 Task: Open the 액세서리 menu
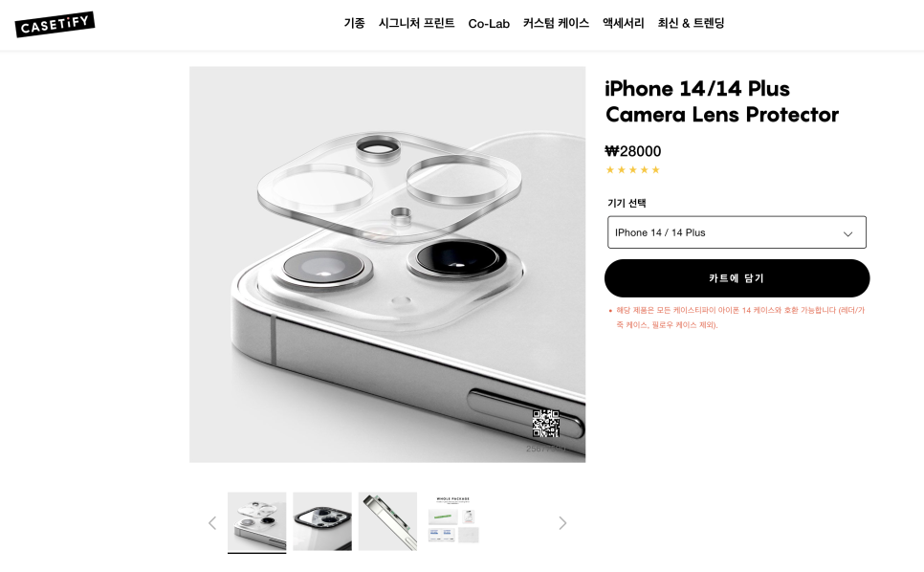pos(623,24)
